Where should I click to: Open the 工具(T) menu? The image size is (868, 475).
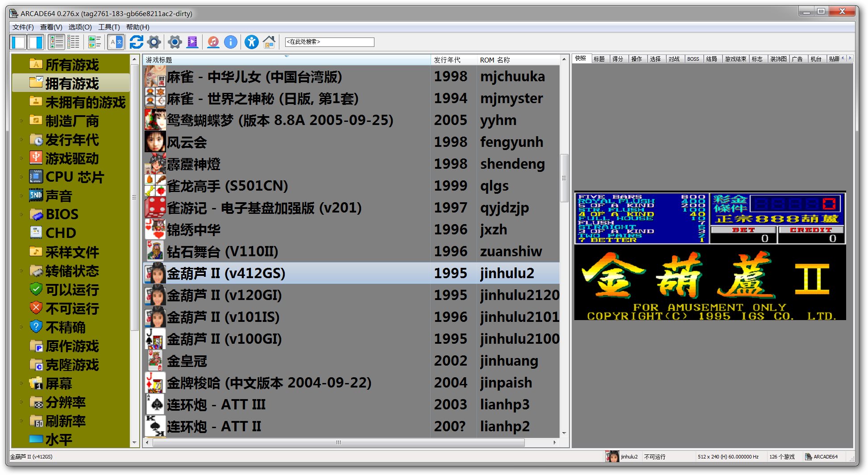[109, 27]
